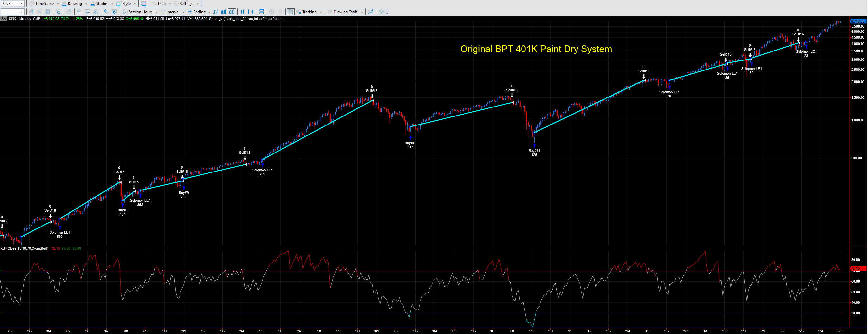This screenshot has height=334, width=868.
Task: Open the Studies menu
Action: pos(102,3)
